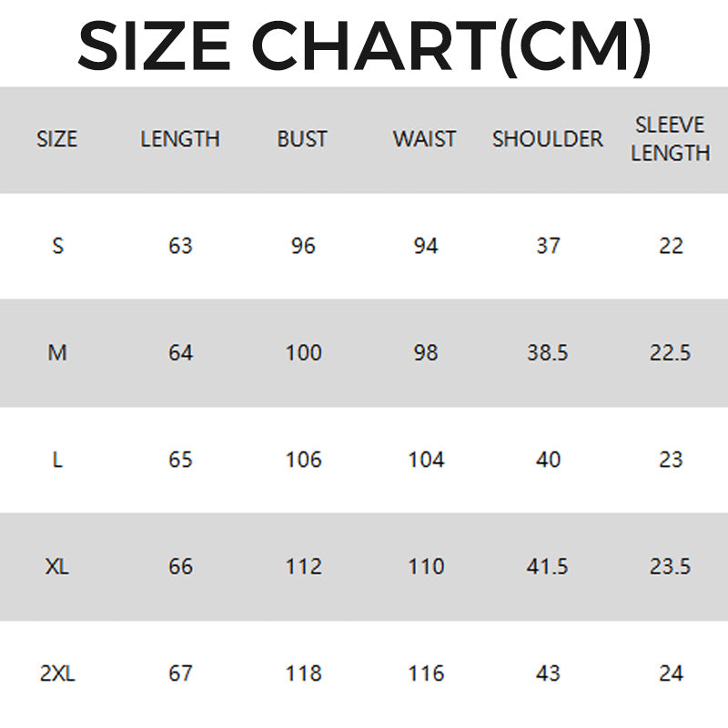Select the M row shoulder value 38.5
728x728 pixels.
548,352
